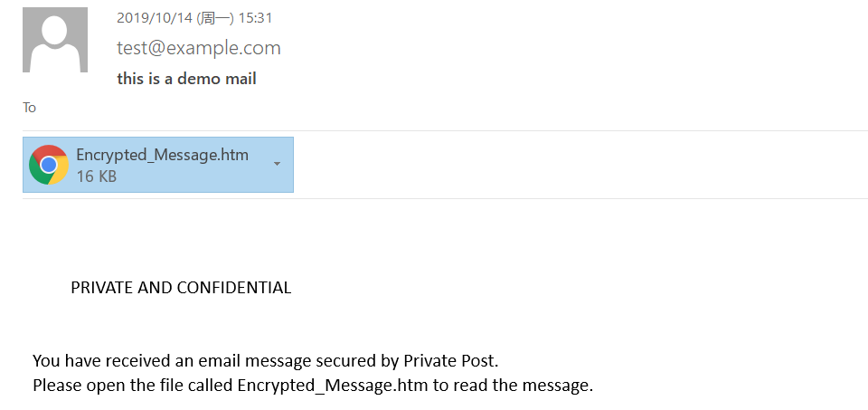Viewport: 868px width, 410px height.
Task: Click the weekday "(周一)" in the timestamp
Action: (x=207, y=18)
